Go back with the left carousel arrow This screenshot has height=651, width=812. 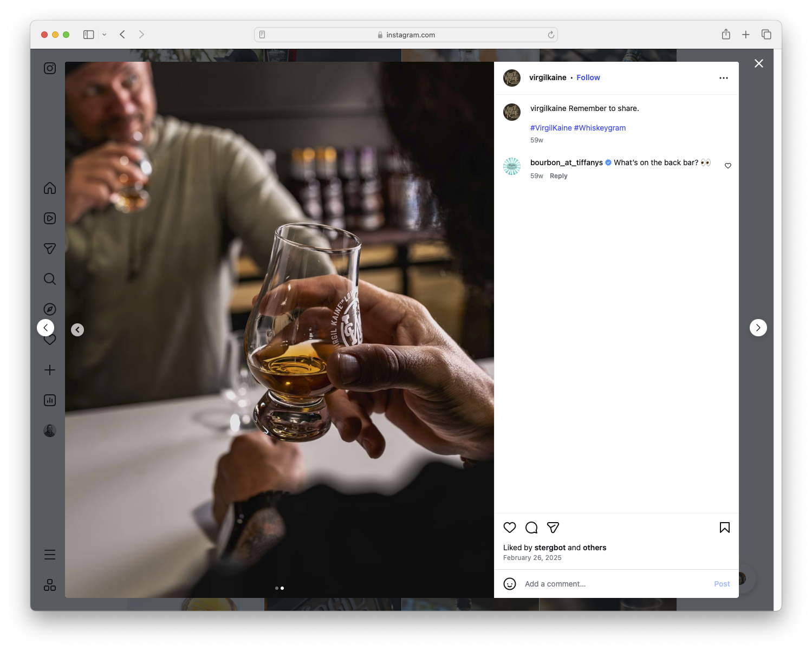(77, 329)
